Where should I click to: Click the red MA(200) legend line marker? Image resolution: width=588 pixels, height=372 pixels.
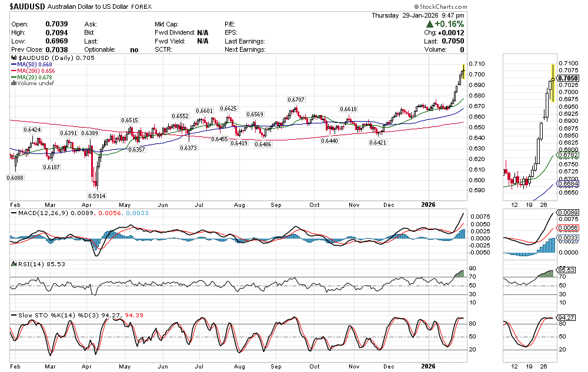[14, 71]
